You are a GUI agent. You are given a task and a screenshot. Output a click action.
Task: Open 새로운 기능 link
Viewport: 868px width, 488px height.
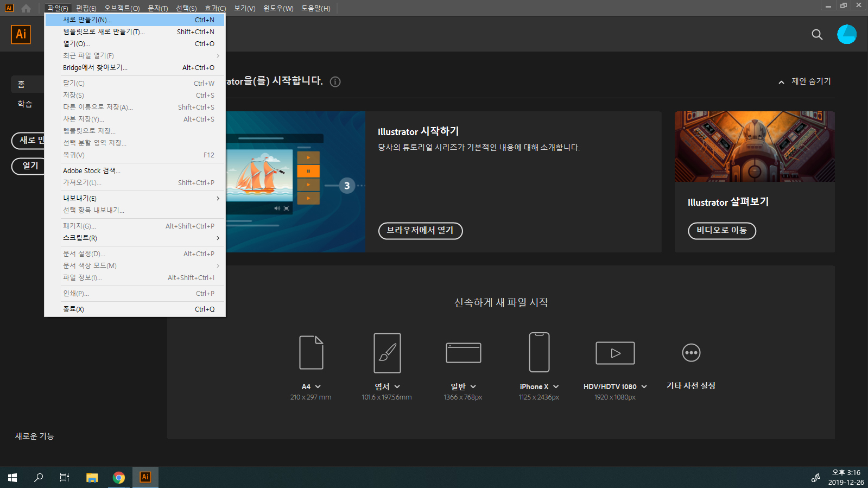(x=35, y=436)
